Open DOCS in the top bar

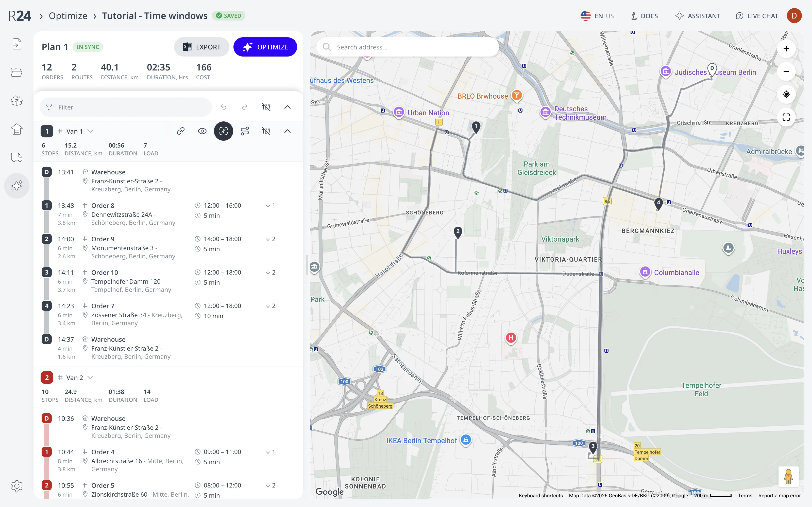(x=644, y=16)
